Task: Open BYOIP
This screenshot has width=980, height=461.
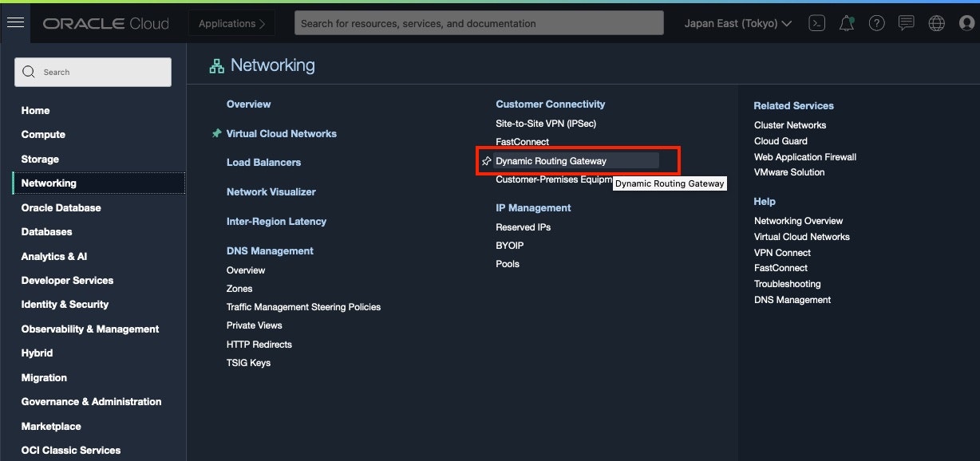Action: coord(509,246)
